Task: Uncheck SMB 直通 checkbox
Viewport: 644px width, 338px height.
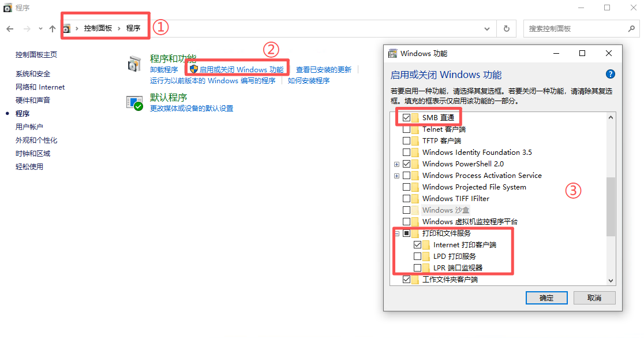Action: [407, 118]
